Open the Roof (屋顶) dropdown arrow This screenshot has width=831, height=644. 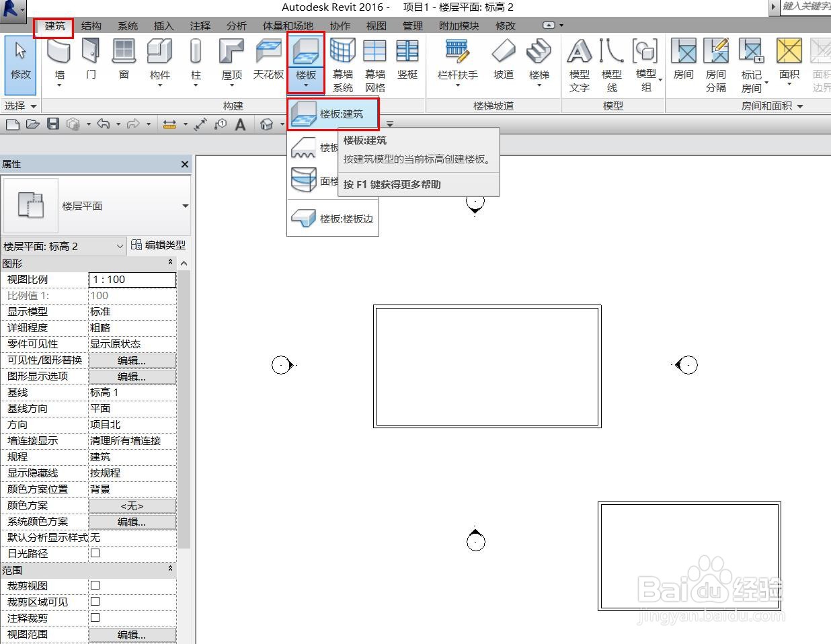(x=232, y=86)
